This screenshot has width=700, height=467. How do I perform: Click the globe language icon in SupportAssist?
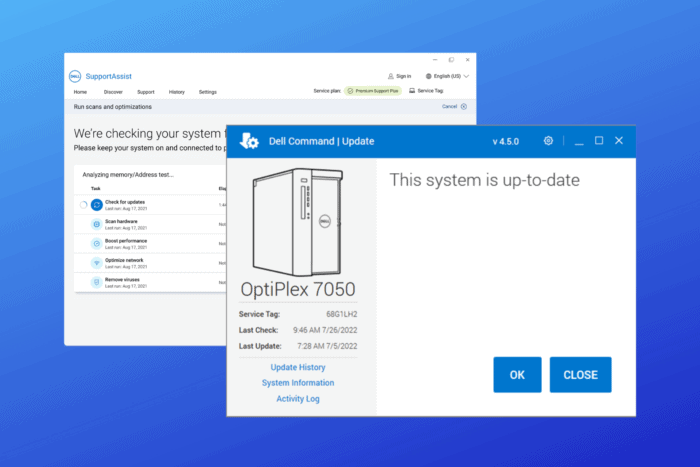point(429,76)
